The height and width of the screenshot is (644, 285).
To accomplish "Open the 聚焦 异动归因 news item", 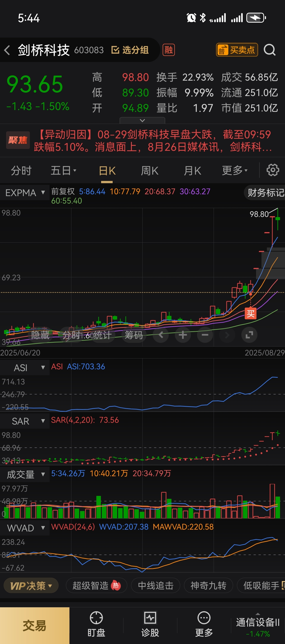I will 142,140.
